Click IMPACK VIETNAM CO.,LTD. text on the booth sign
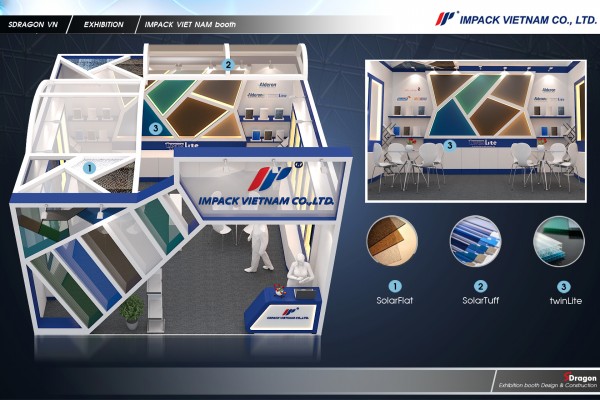Image resolution: width=600 pixels, height=400 pixels. click(266, 201)
